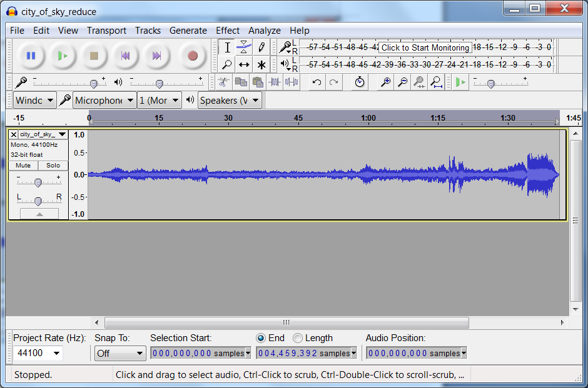Click the Undo arrow icon
588x388 pixels.
317,82
